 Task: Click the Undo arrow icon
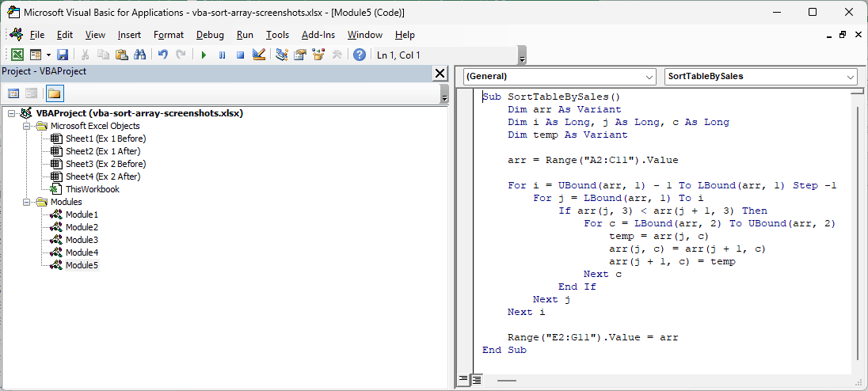(x=163, y=55)
